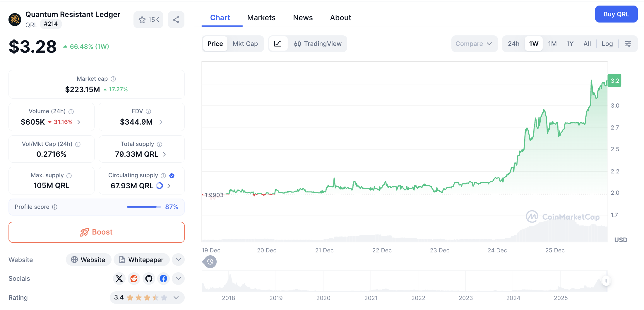Expand the Rating details chevron
This screenshot has width=644, height=310.
point(176,297)
